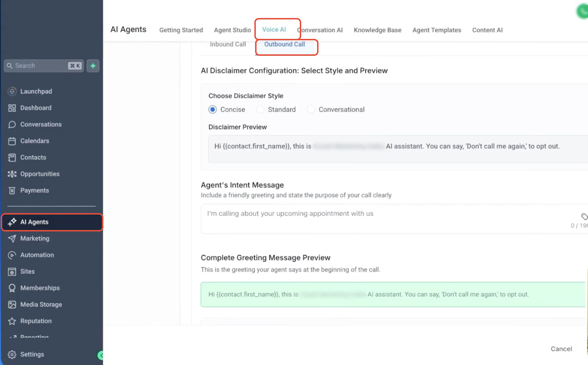Click the Opportunities icon
This screenshot has width=588, height=365.
12,174
